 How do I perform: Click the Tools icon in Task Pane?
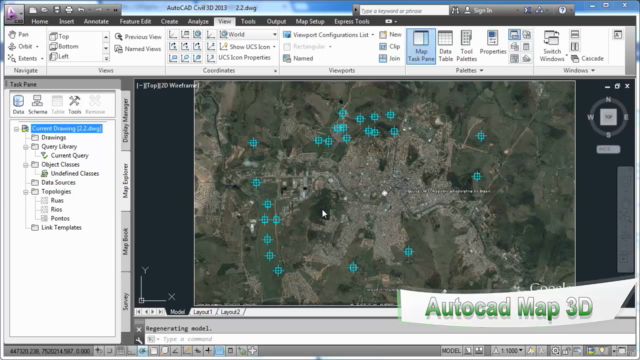pyautogui.click(x=75, y=104)
